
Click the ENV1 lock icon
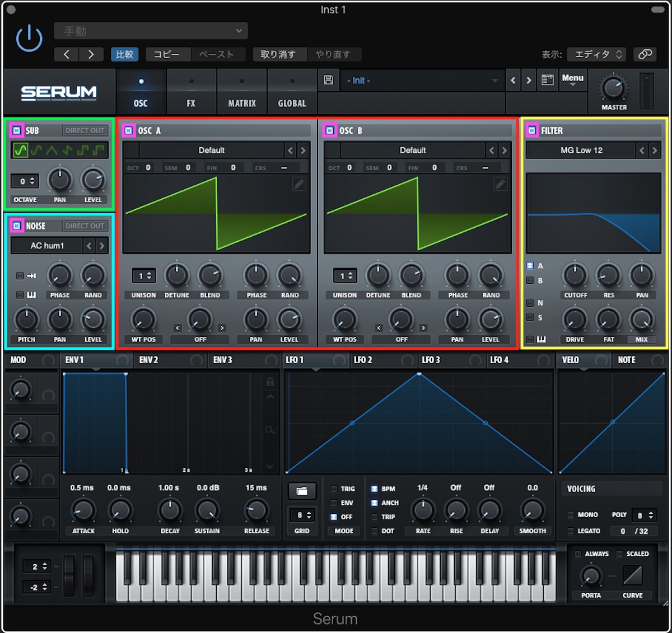(270, 382)
